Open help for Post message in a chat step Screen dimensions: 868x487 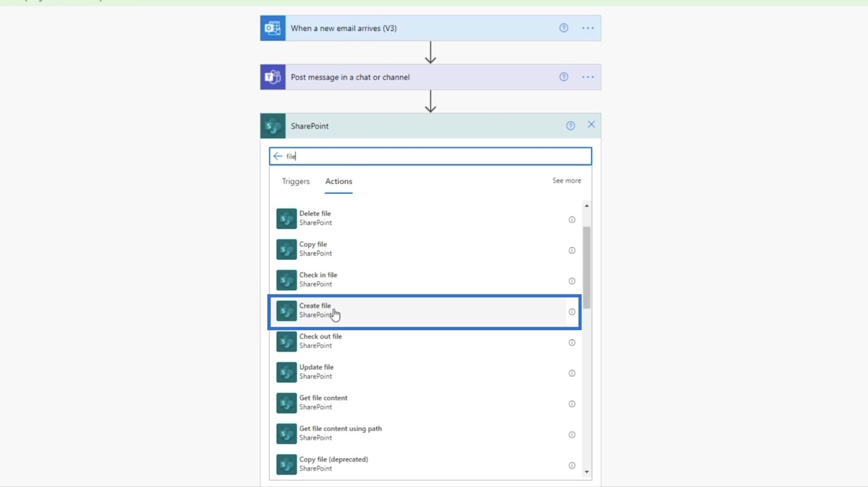[564, 77]
